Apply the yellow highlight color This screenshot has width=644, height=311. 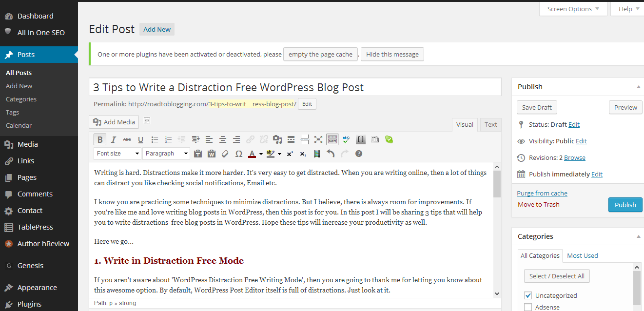[x=271, y=154]
